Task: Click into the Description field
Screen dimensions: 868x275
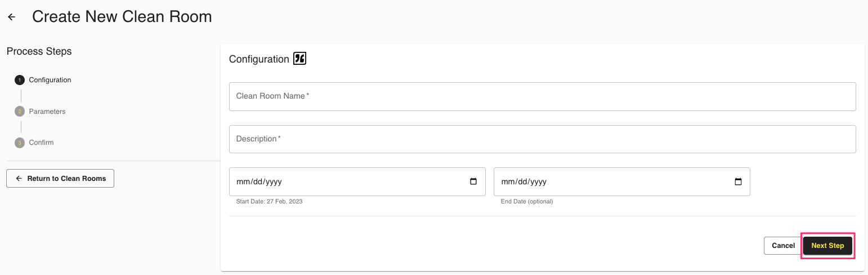Action: (x=542, y=139)
